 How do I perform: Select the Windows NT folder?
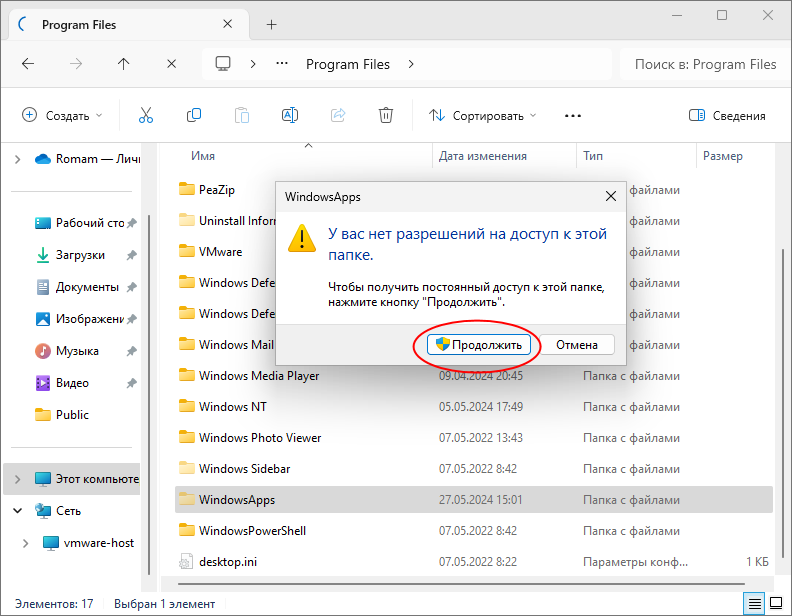(x=223, y=406)
